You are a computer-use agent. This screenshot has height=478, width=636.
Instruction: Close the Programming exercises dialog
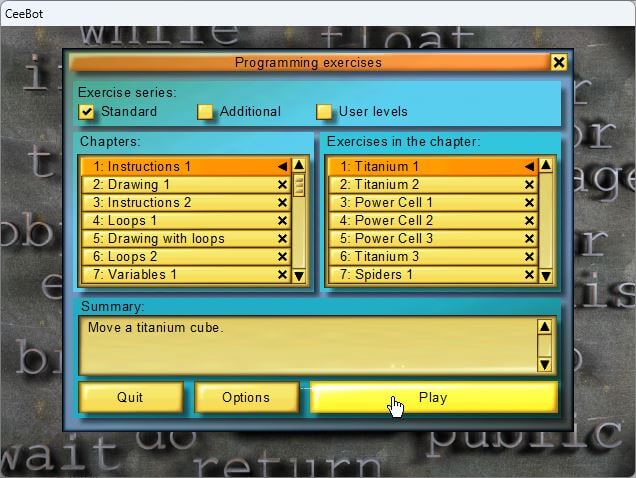559,62
